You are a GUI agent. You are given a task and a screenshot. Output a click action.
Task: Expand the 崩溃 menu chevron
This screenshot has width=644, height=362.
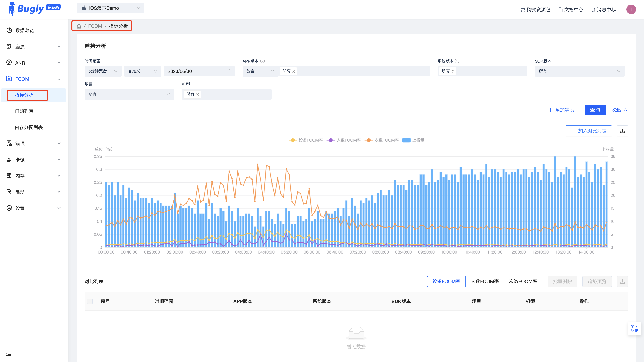[x=59, y=47]
